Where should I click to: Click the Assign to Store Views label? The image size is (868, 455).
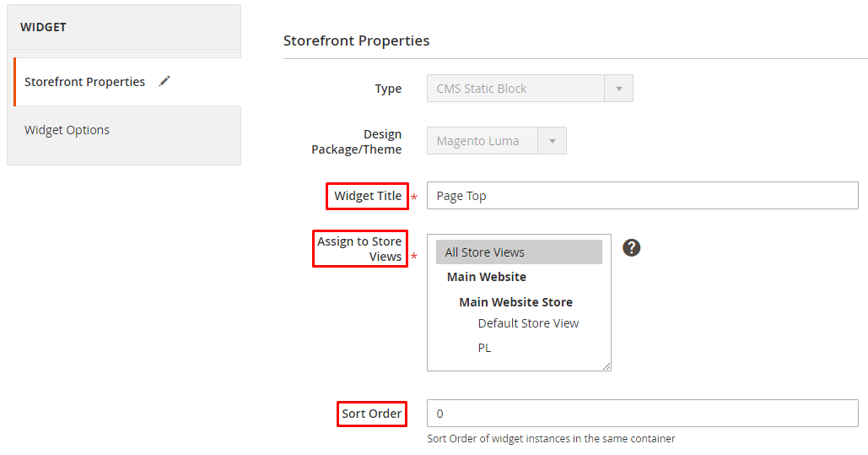coord(360,249)
